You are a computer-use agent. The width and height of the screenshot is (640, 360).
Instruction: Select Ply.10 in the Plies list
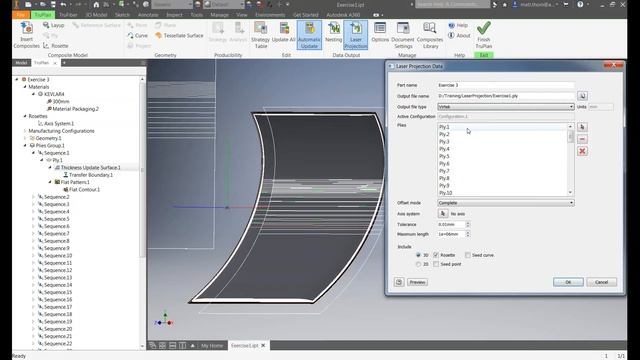[445, 193]
